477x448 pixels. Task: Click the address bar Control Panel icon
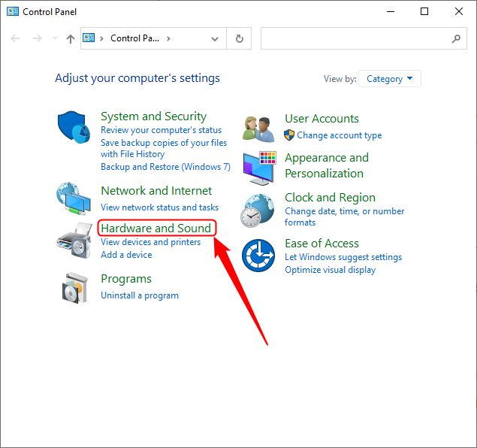point(89,38)
